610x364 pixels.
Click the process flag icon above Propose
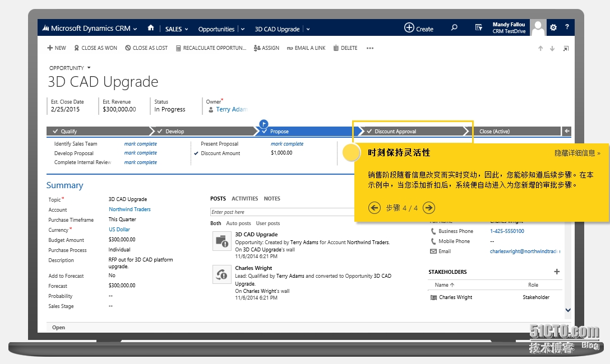pyautogui.click(x=264, y=124)
